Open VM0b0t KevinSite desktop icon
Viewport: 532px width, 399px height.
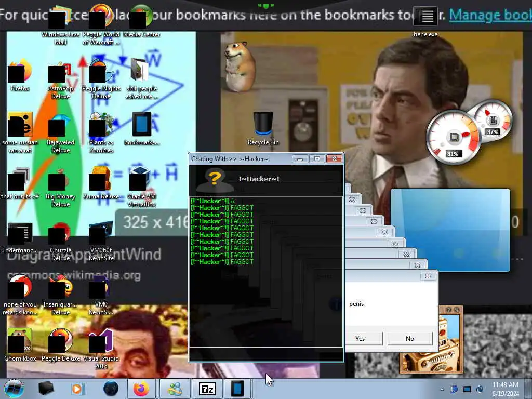click(101, 241)
